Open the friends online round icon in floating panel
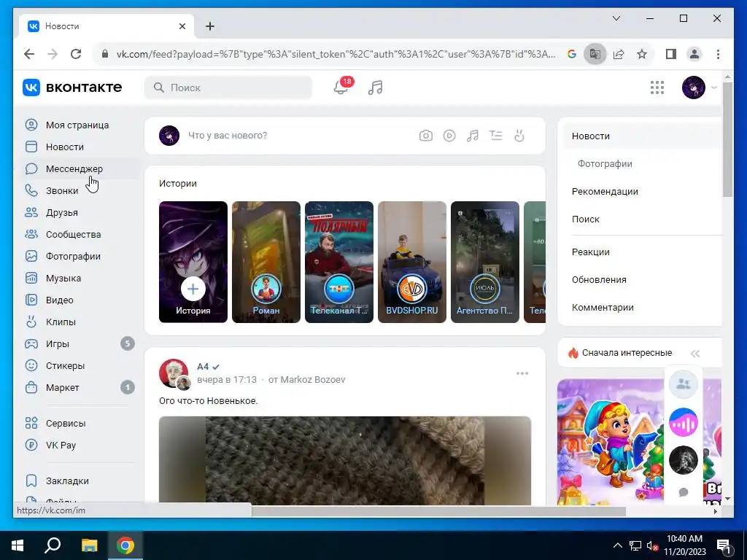The image size is (747, 560). (x=683, y=384)
